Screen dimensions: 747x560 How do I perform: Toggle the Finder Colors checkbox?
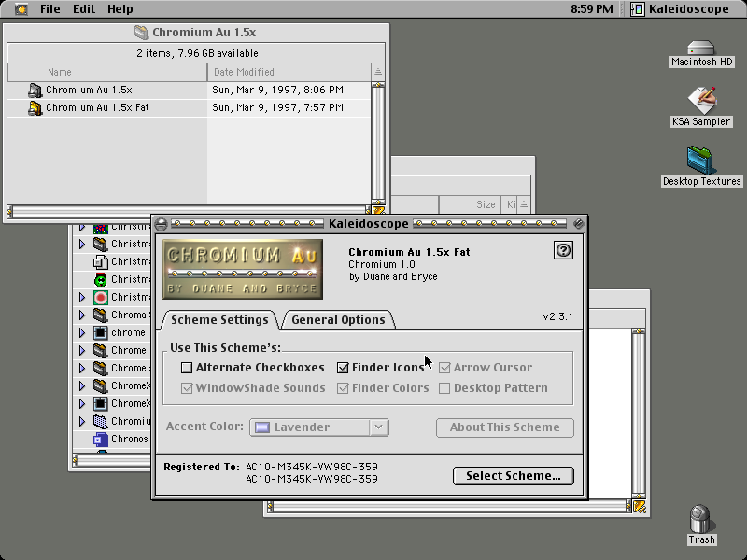[343, 388]
